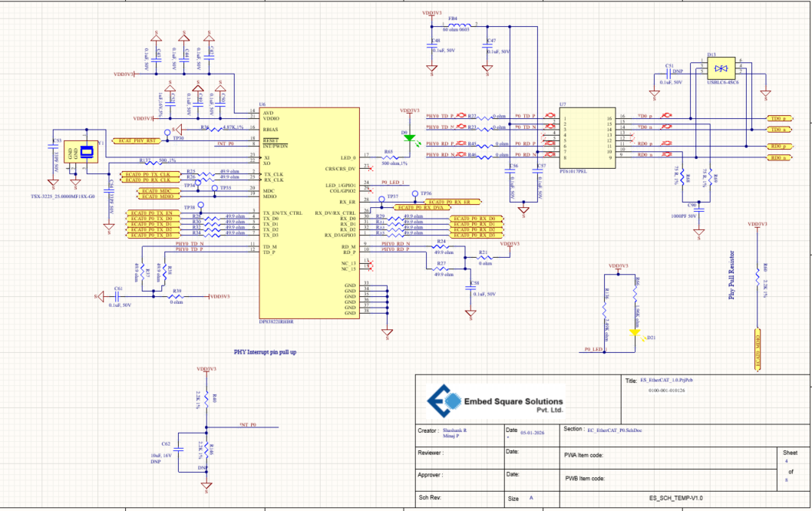Select the TD0_p output port
The height and width of the screenshot is (511, 812).
tap(779, 119)
